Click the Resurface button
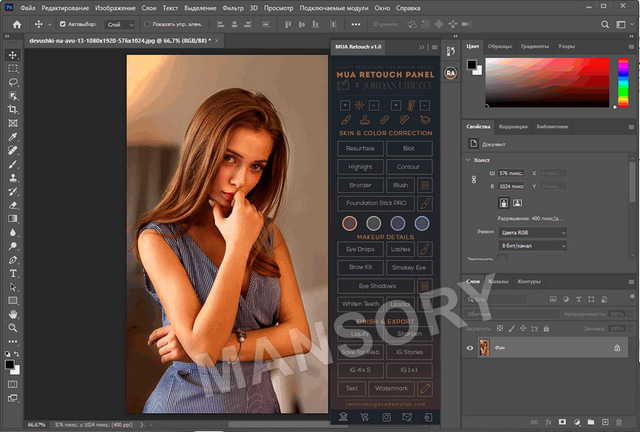Viewport: 640px width, 432px height. (x=360, y=148)
